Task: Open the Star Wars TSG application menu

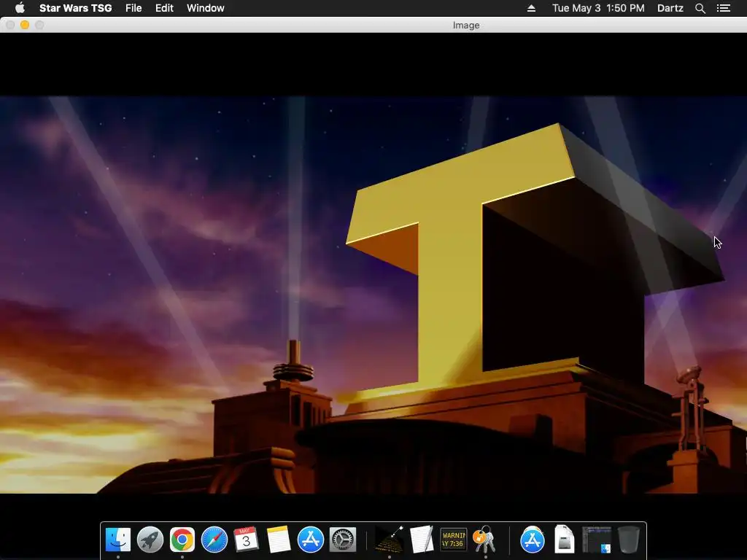Action: (x=75, y=8)
